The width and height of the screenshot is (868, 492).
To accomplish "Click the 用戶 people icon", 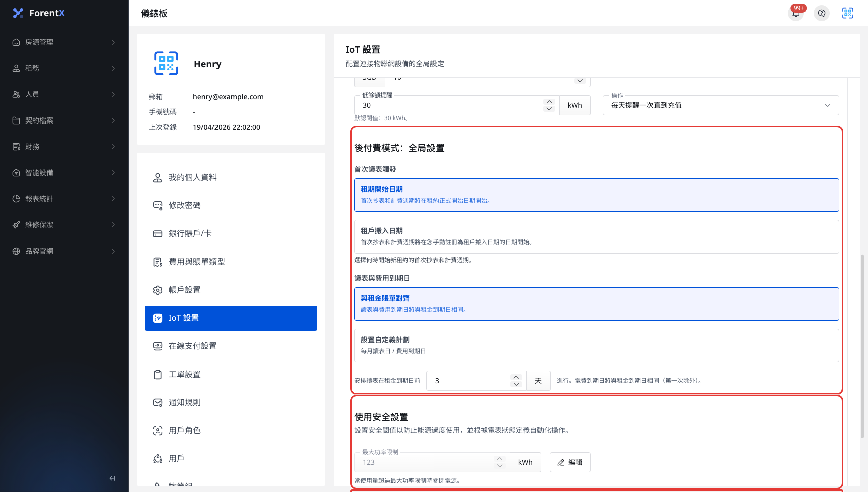I will tap(158, 459).
